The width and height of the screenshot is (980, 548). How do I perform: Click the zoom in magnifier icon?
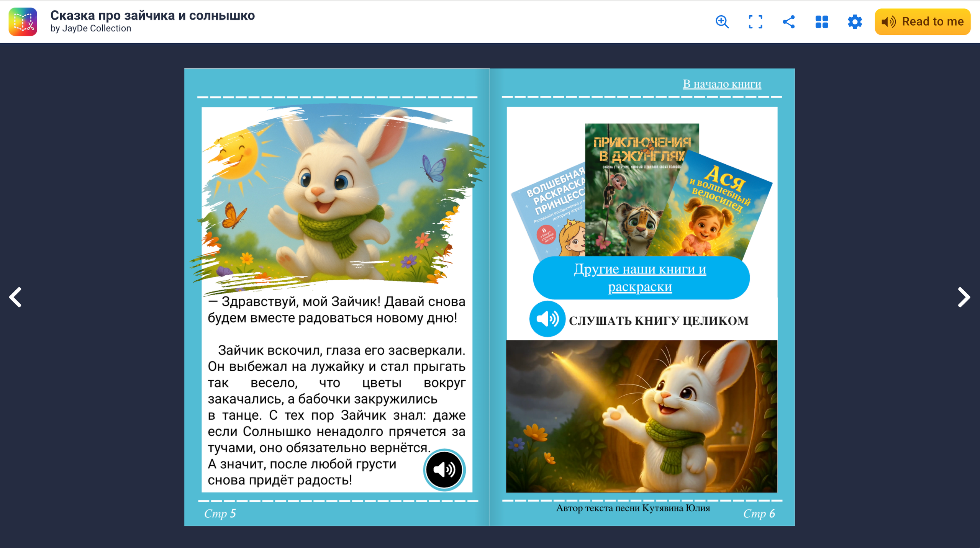pyautogui.click(x=722, y=22)
